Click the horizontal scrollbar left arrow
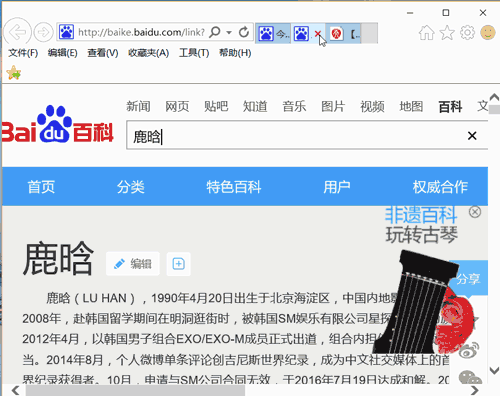 pos(15,390)
